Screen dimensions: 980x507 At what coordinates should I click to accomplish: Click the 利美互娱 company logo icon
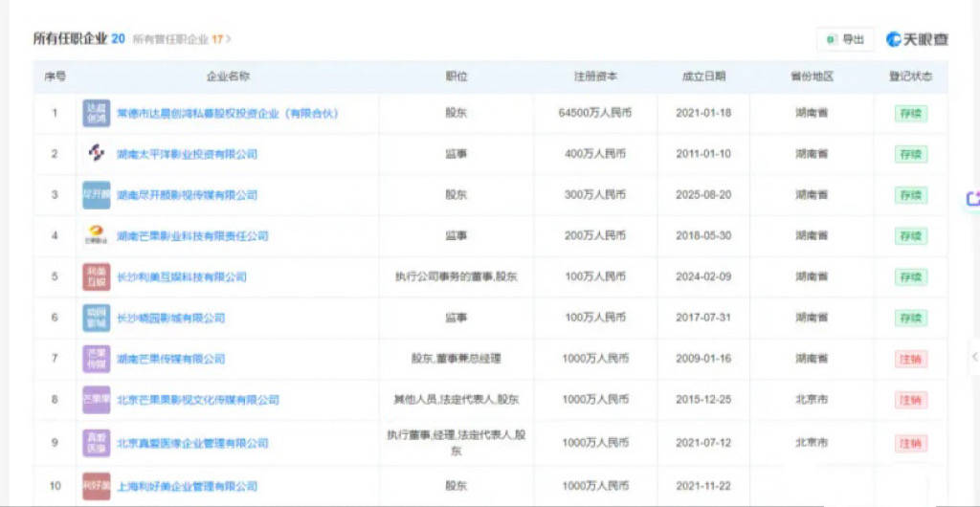[96, 277]
